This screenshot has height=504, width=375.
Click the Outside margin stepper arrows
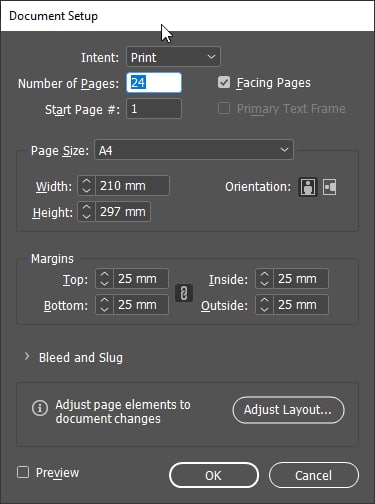264,305
